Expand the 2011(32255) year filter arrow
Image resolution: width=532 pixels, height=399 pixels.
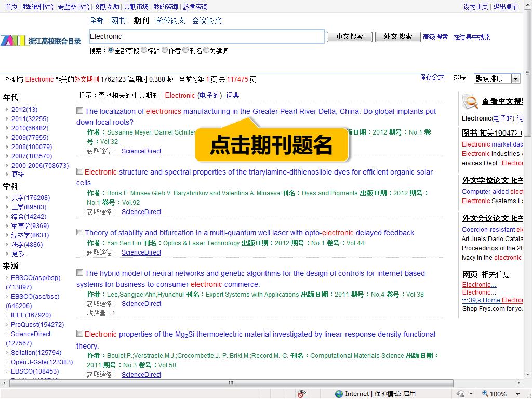[x=7, y=119]
